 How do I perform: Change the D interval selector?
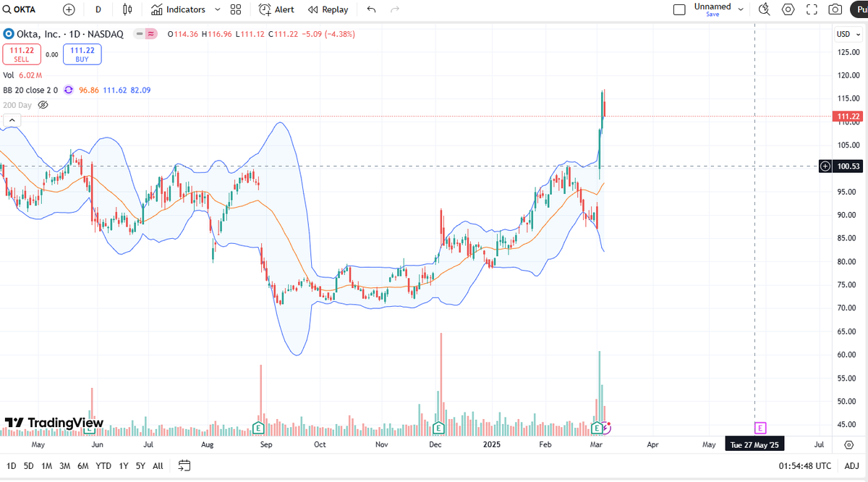(x=98, y=9)
